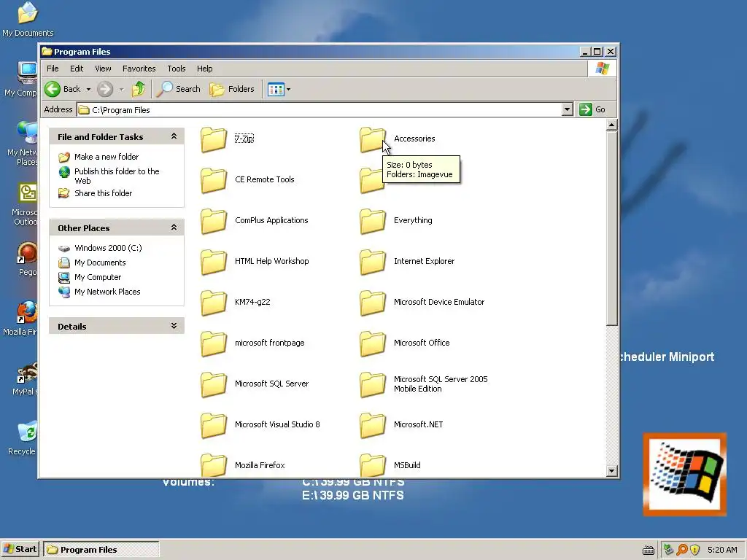This screenshot has width=747, height=560.
Task: Click the clock showing 5:20 AM
Action: tap(721, 550)
